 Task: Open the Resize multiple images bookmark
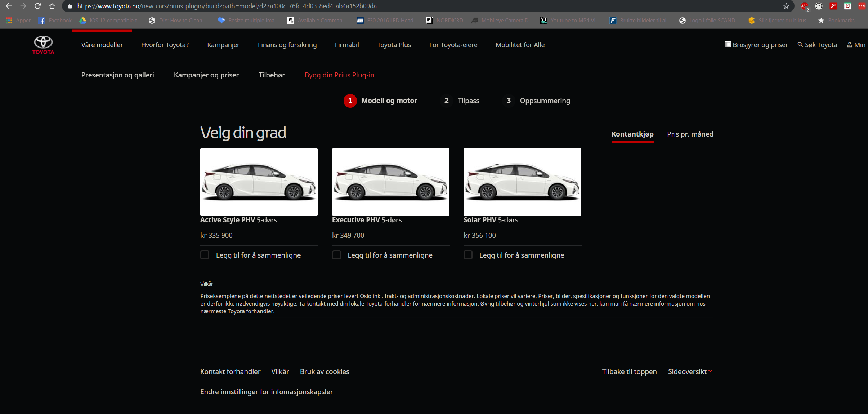[248, 21]
